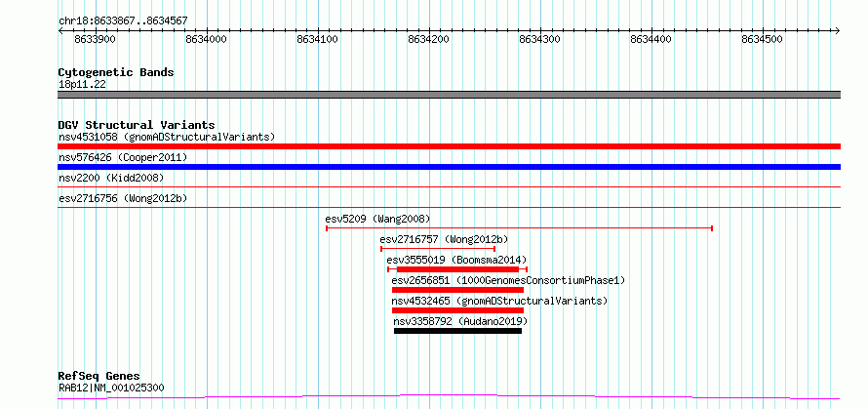Select the Cytogenetic Bands track heading
This screenshot has width=868, height=409.
116,72
